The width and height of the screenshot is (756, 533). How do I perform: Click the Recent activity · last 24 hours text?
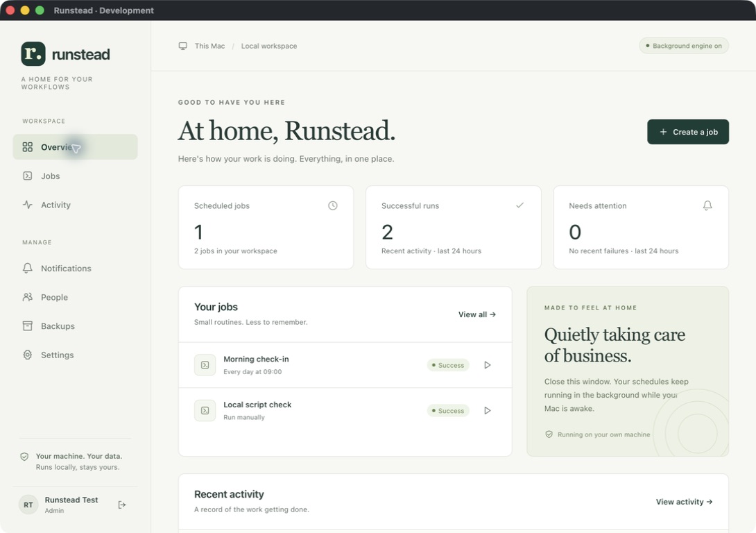431,251
